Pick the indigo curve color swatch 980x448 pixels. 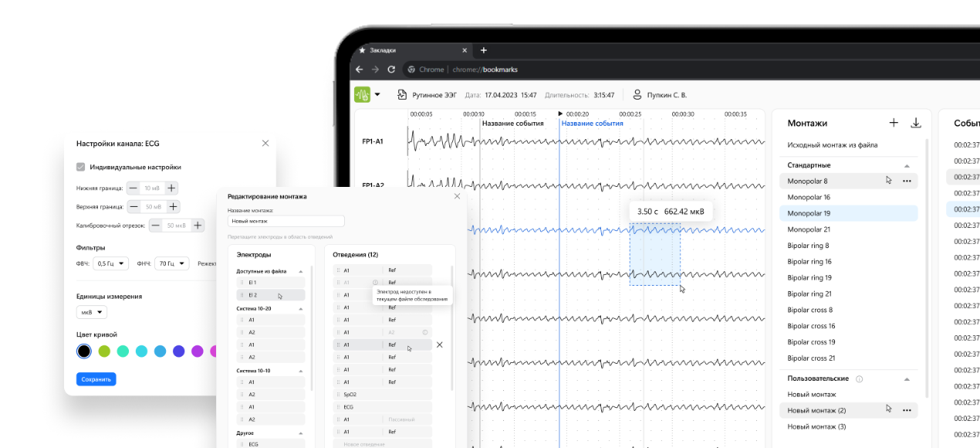[179, 351]
